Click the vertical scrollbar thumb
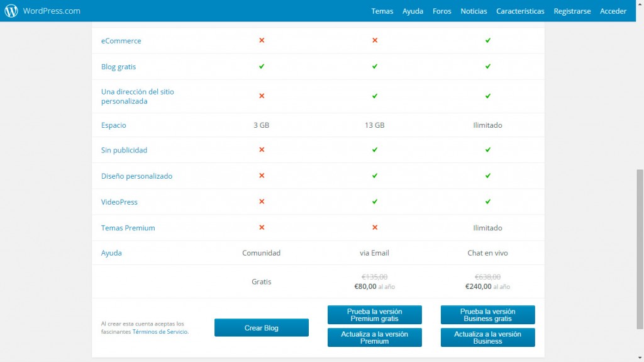644x362 pixels. coord(640,249)
